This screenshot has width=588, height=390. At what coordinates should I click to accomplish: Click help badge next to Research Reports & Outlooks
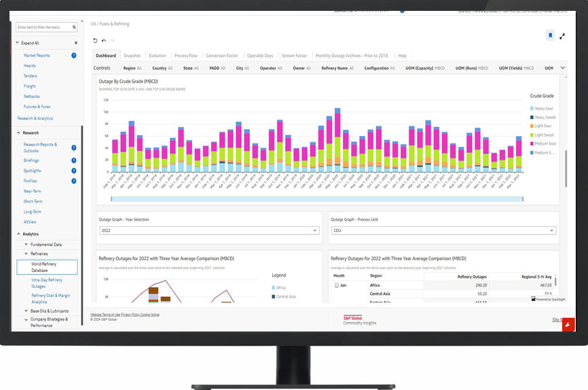point(74,147)
